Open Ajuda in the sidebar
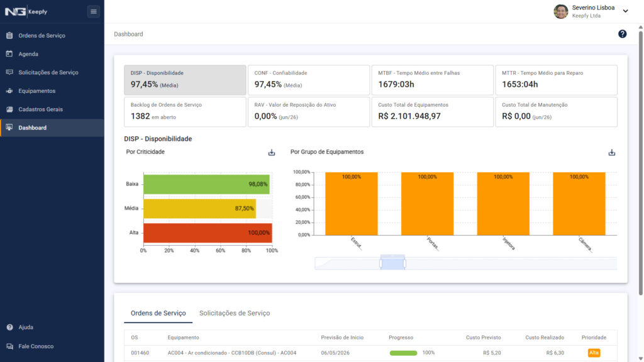644x362 pixels. pos(52,327)
